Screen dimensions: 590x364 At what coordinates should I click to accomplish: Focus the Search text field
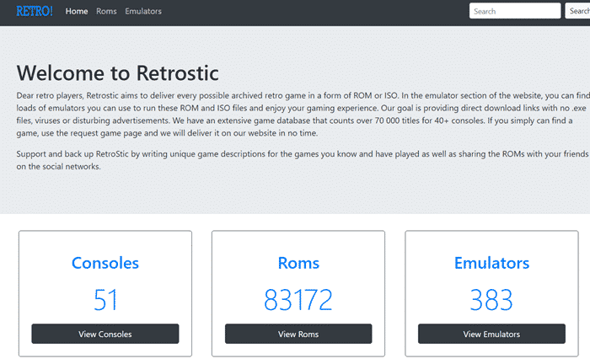tap(515, 11)
